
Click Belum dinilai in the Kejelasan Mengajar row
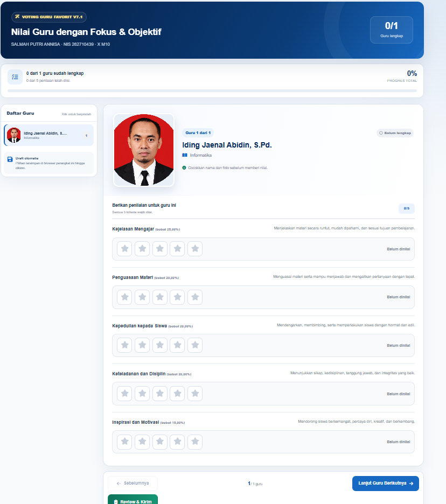click(399, 249)
